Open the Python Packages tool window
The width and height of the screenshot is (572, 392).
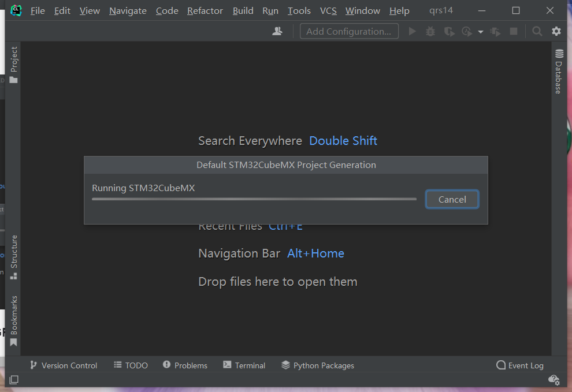pos(318,365)
